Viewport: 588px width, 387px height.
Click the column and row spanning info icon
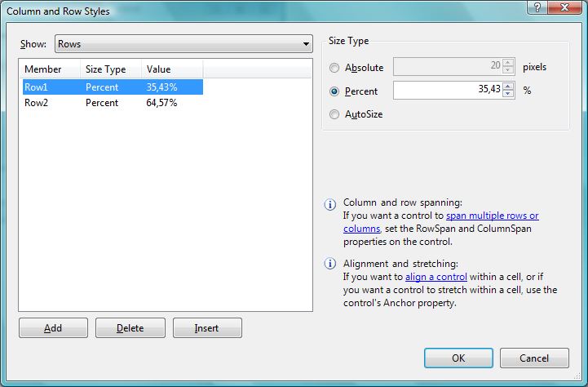click(330, 203)
